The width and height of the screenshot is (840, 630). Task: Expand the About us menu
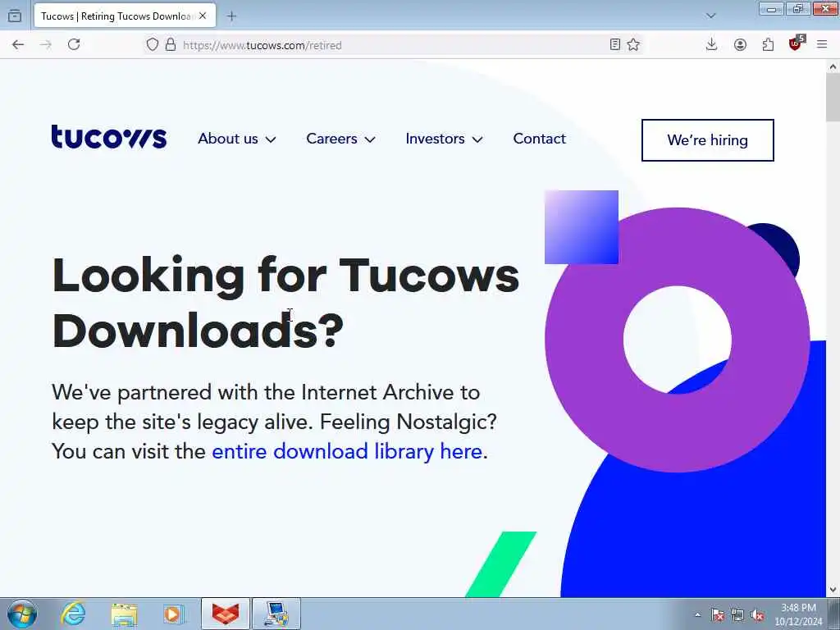(237, 139)
